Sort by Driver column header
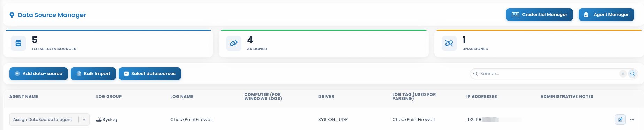Image resolution: width=644 pixels, height=130 pixels. (326, 97)
